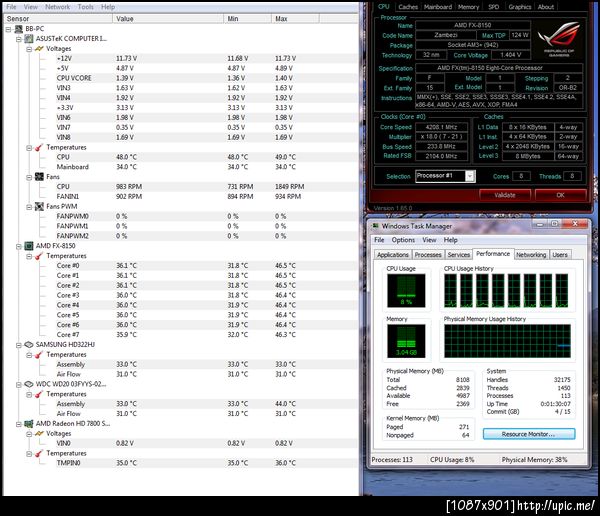600x516 pixels.
Task: Click the ASUSTeK motherboard icon
Action: tap(29, 39)
